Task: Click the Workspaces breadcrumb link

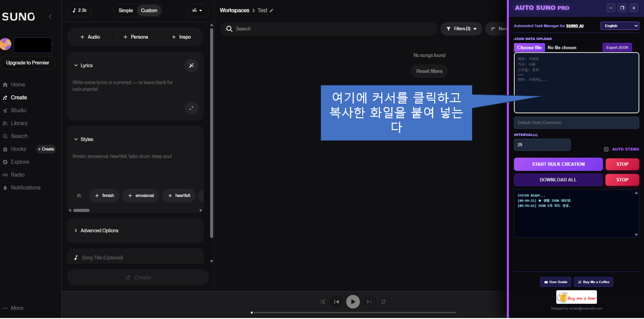Action: click(234, 10)
